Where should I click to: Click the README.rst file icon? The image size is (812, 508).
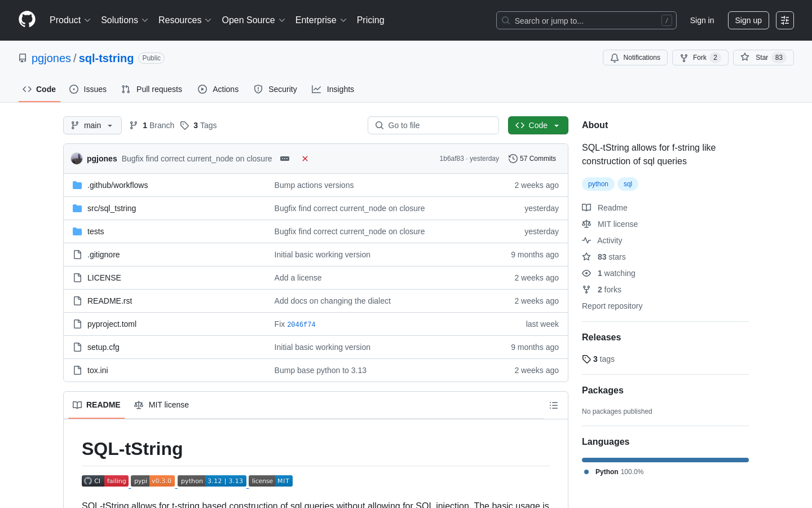(x=77, y=301)
